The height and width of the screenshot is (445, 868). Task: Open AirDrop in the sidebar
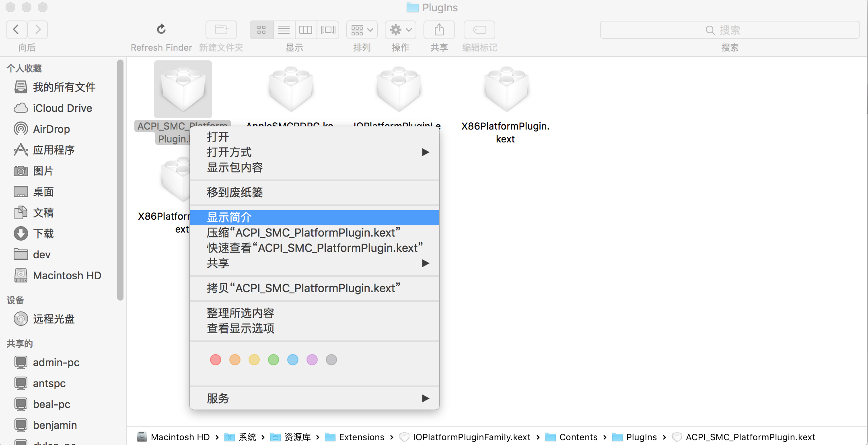[51, 129]
